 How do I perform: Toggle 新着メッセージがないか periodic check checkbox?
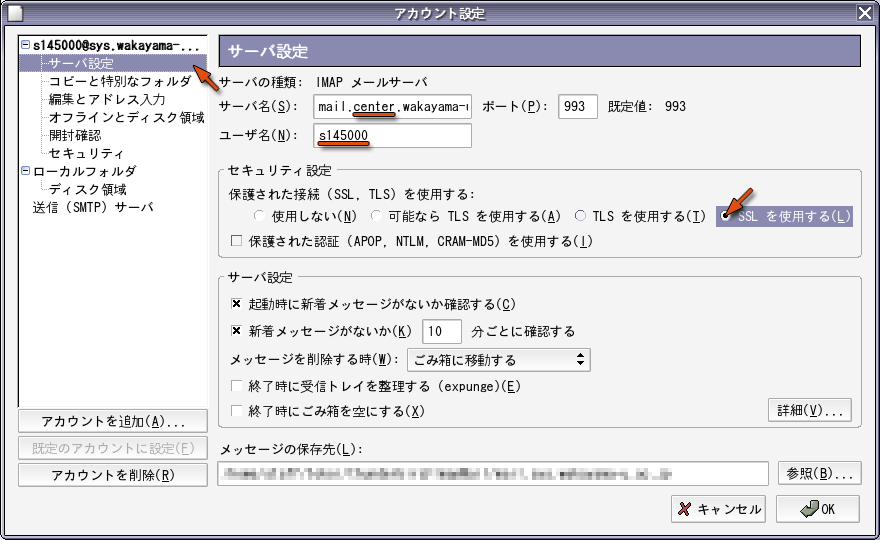236,331
